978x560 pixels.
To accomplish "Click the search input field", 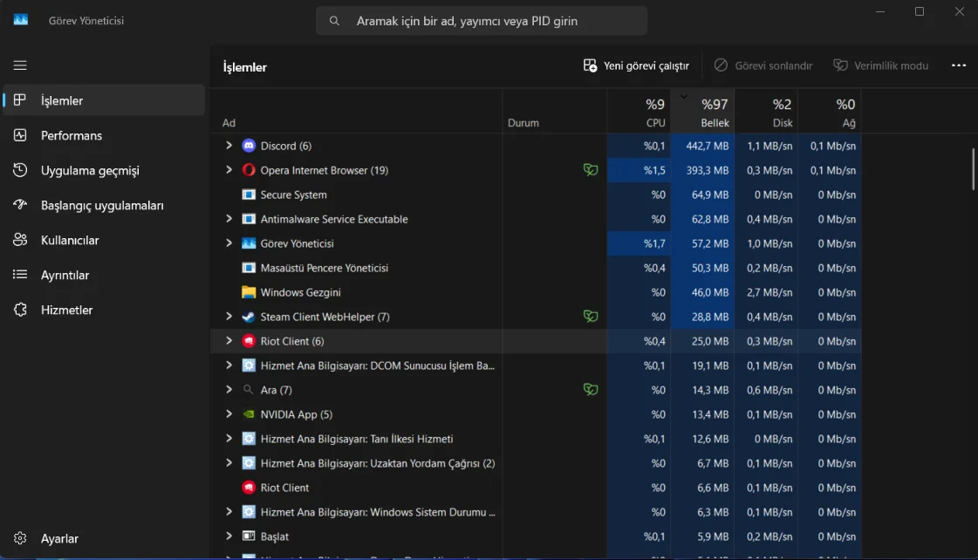I will [x=482, y=21].
